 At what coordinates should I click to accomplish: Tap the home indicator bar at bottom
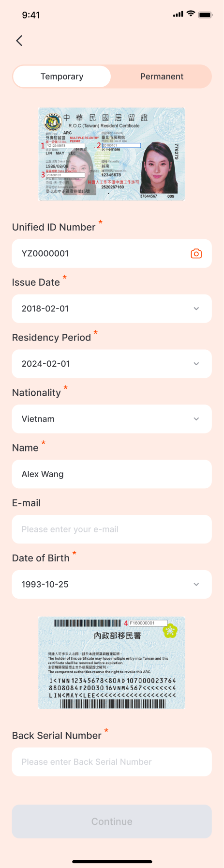pos(112,862)
